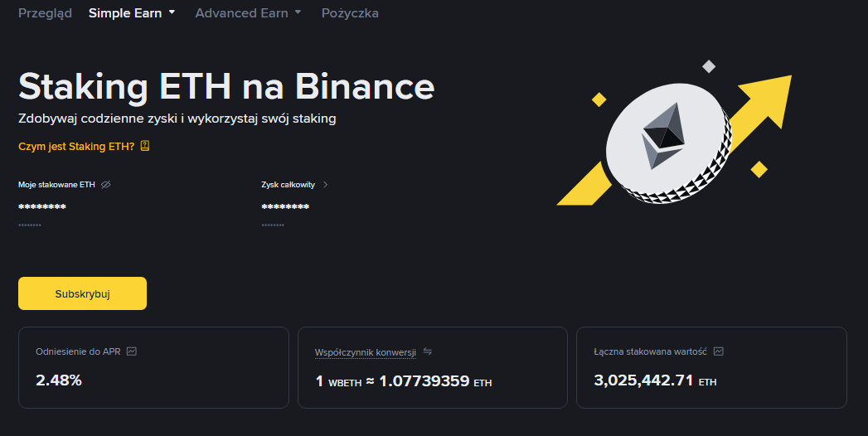This screenshot has width=868, height=436.
Task: Click the Odniesienie do APR label
Action: (x=78, y=351)
